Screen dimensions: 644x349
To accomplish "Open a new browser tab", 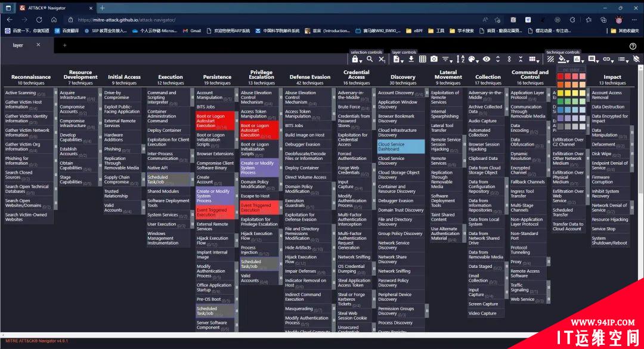I will tap(103, 8).
